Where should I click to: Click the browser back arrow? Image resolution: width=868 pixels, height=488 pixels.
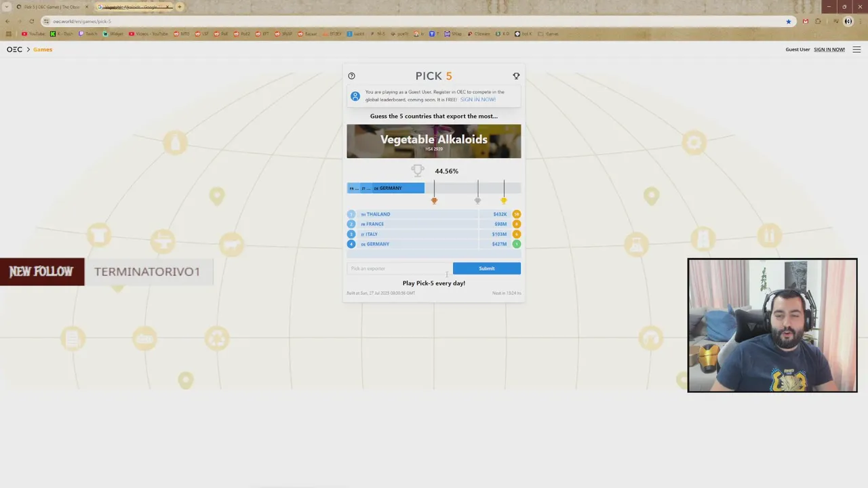click(7, 21)
